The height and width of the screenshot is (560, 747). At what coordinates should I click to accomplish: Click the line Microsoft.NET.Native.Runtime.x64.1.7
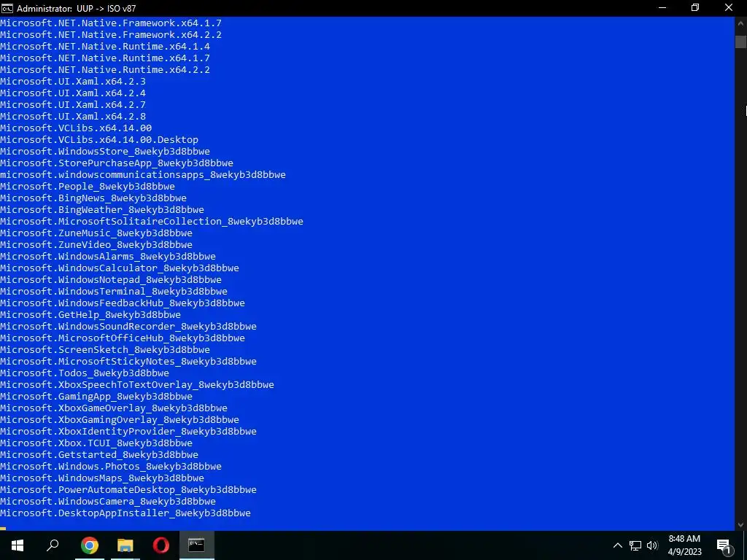[105, 58]
